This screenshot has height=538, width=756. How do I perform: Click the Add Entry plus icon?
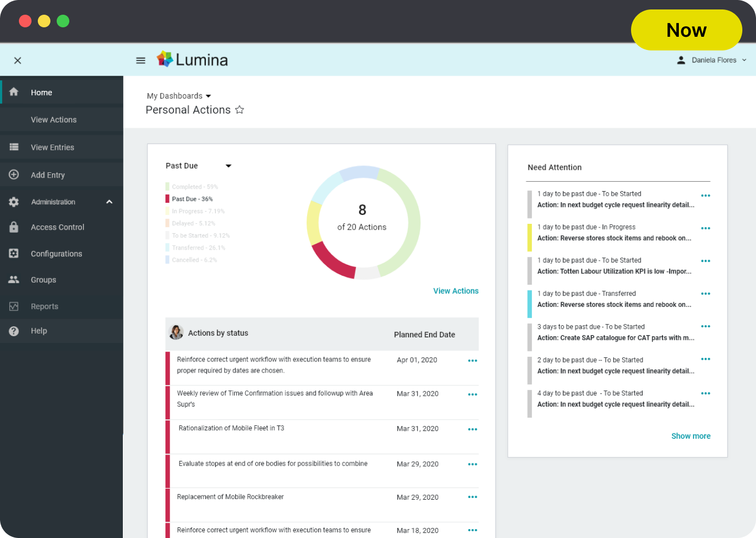tap(14, 174)
